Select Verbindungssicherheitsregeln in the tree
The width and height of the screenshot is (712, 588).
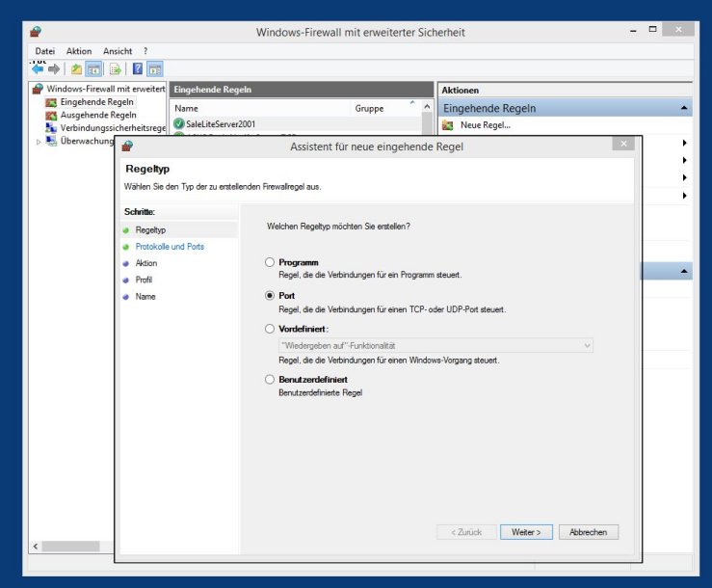pos(112,127)
